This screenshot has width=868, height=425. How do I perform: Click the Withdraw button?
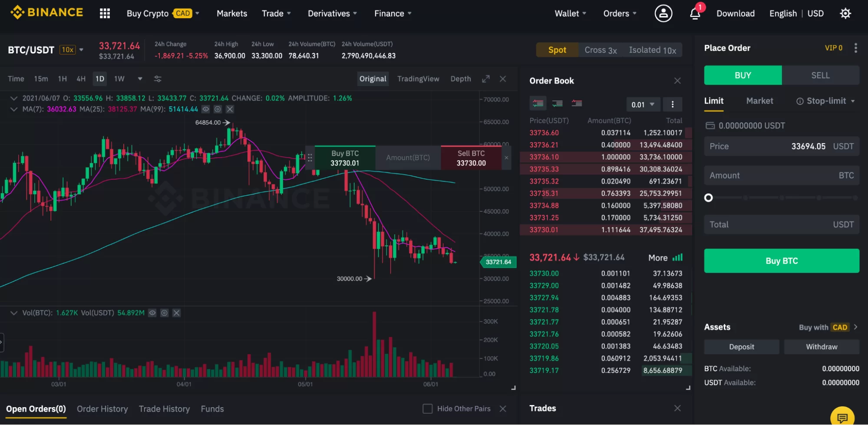pos(822,347)
